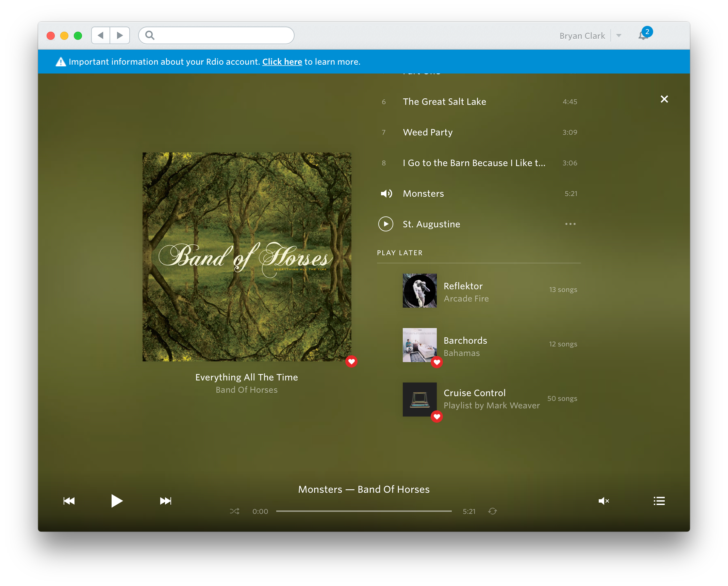
Task: Unmute the volume speaker icon
Action: pos(604,501)
